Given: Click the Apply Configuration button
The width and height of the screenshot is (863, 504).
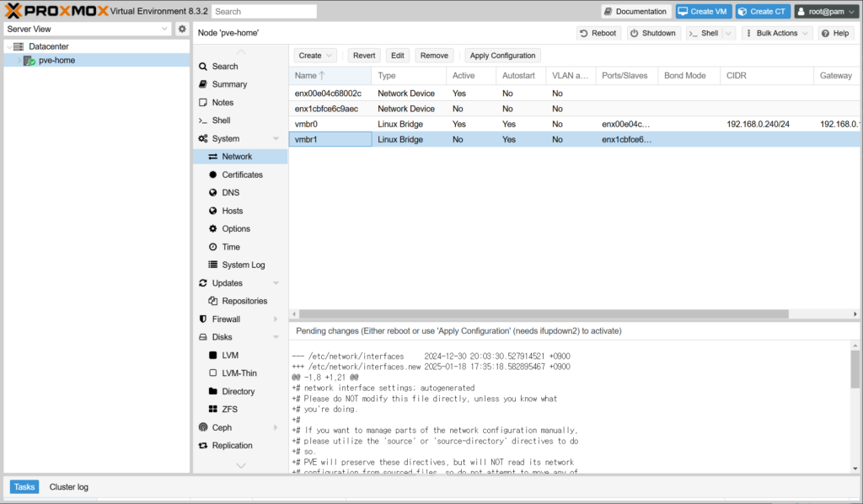Looking at the screenshot, I should point(502,56).
